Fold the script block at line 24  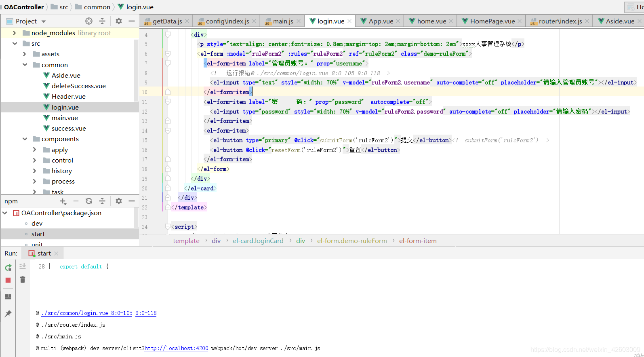coord(168,227)
